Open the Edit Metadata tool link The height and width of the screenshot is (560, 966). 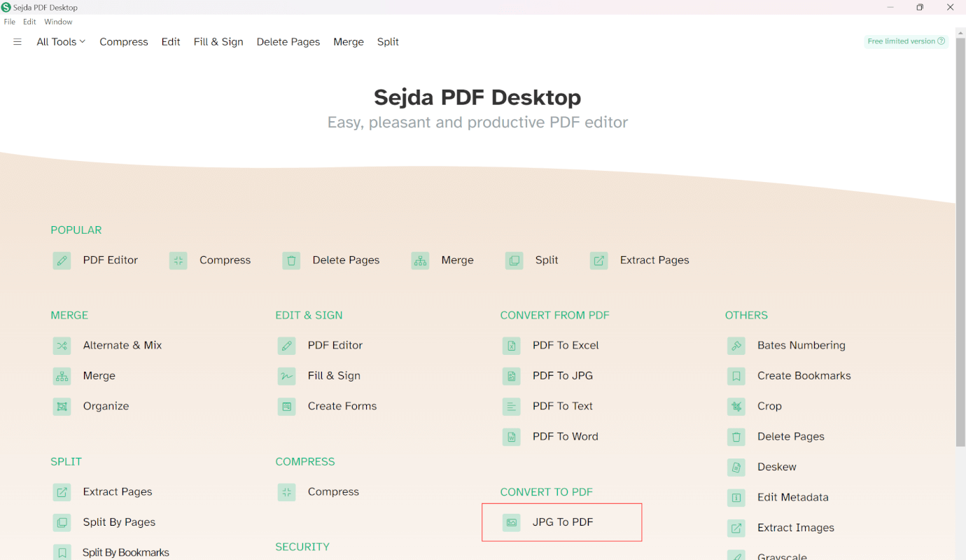(793, 498)
